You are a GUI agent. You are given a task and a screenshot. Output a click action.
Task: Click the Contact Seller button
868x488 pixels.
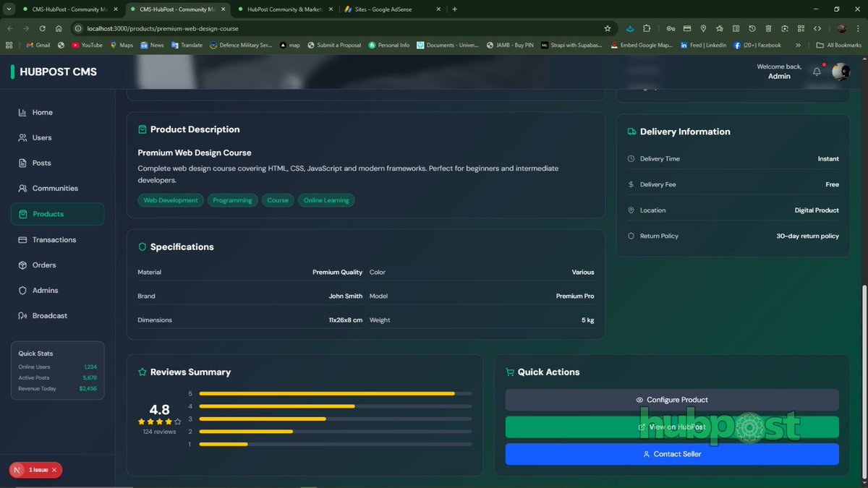[x=672, y=454]
